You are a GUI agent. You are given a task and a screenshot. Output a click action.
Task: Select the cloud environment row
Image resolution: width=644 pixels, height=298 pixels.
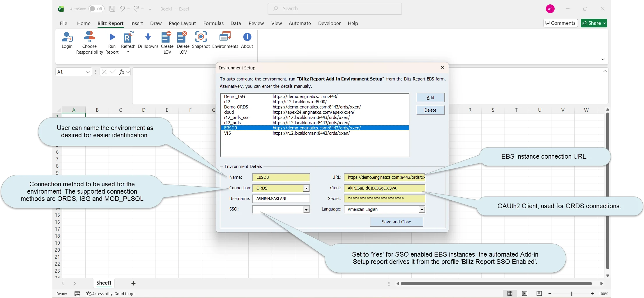point(315,112)
